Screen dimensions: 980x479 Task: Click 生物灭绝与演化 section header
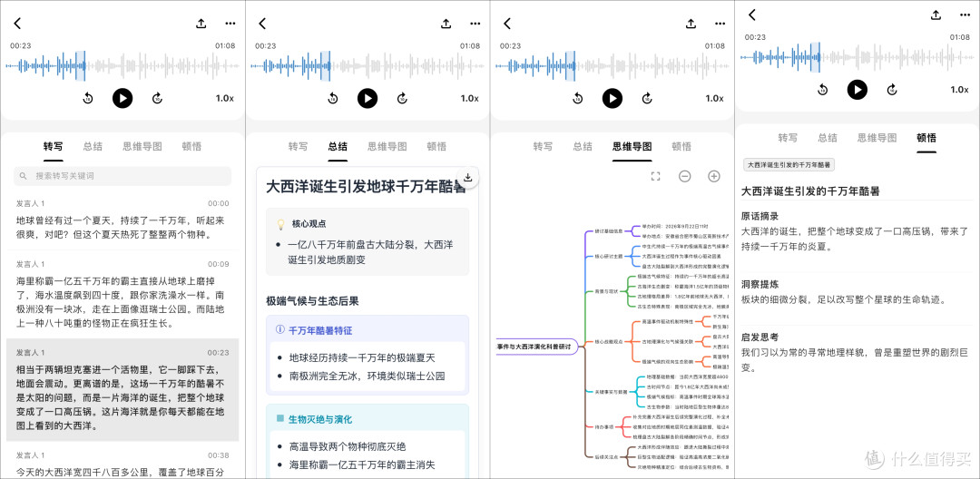pyautogui.click(x=318, y=419)
